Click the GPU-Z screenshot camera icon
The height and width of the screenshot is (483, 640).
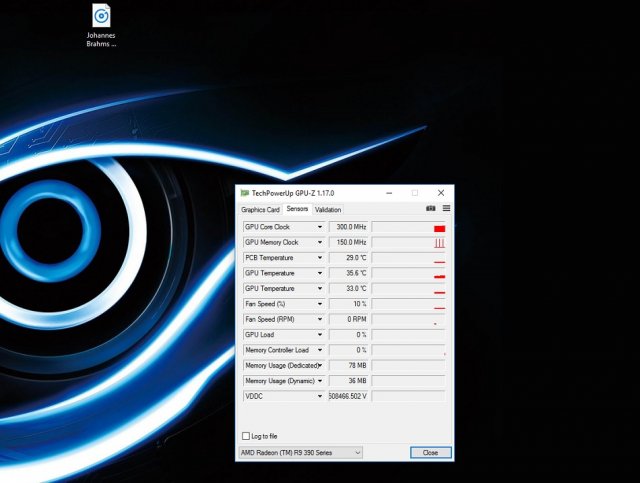(x=431, y=209)
